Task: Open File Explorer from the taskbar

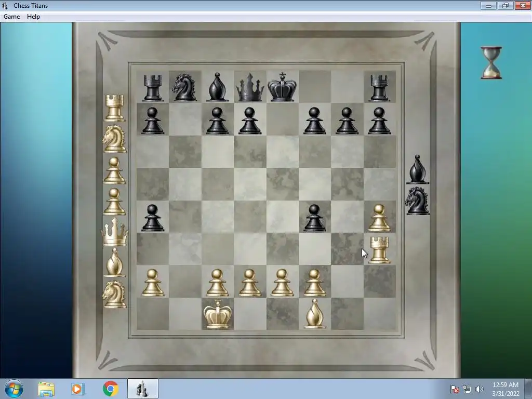Action: (46, 389)
